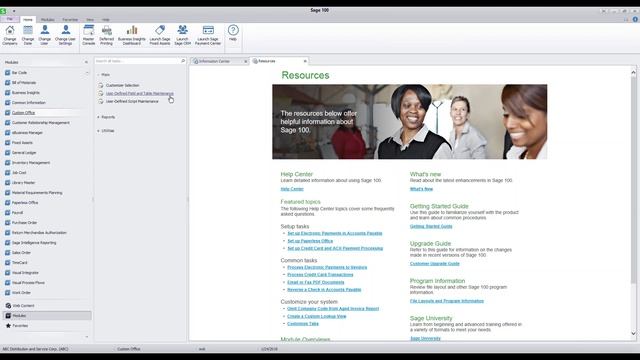Click the Bar Code row dropdown arrow
Screen dimensions: 640x360
pos(87,73)
